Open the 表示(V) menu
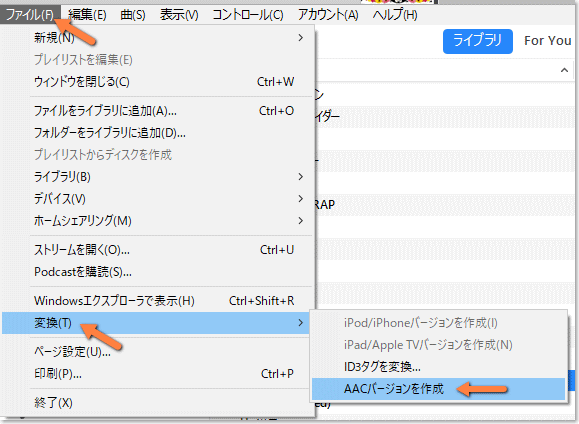579x424 pixels. [179, 15]
